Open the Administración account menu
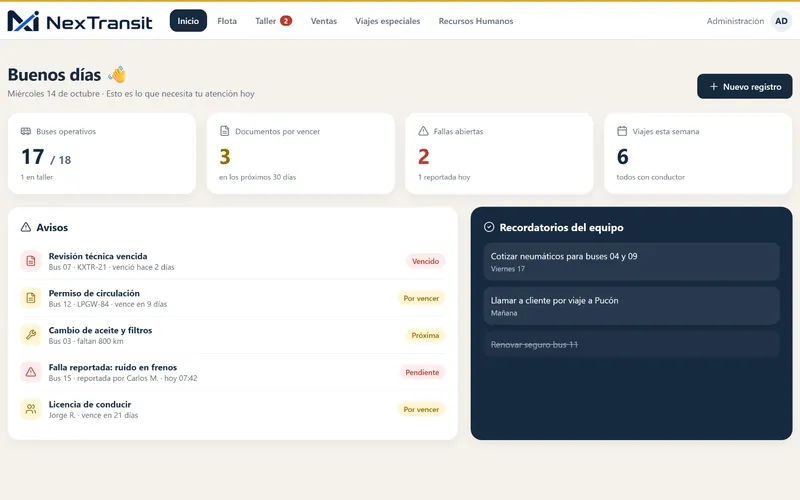This screenshot has width=800, height=500. click(x=735, y=21)
